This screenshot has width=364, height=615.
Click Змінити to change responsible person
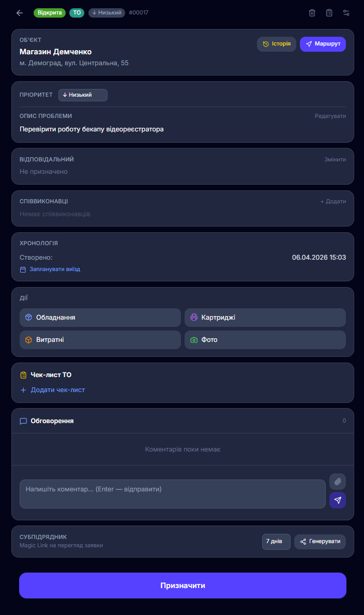coord(335,160)
